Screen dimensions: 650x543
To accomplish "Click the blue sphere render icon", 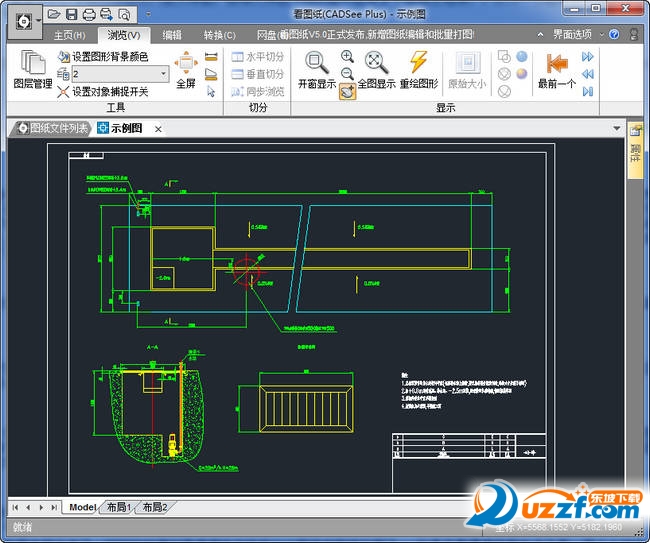I will click(521, 56).
